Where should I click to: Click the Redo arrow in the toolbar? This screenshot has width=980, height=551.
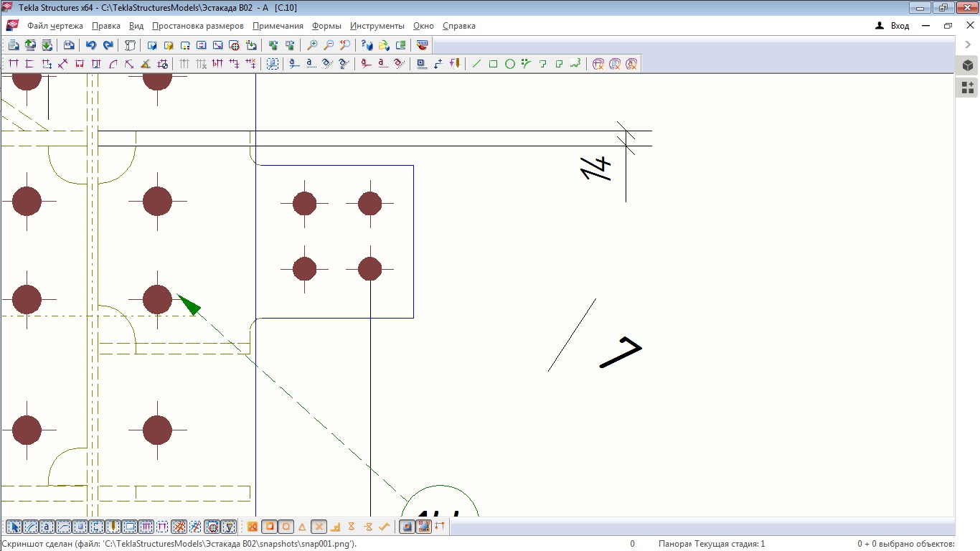click(x=108, y=45)
